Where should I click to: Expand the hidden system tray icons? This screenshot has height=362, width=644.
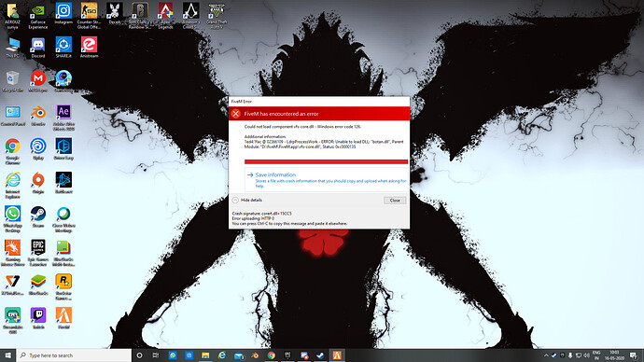(x=546, y=355)
